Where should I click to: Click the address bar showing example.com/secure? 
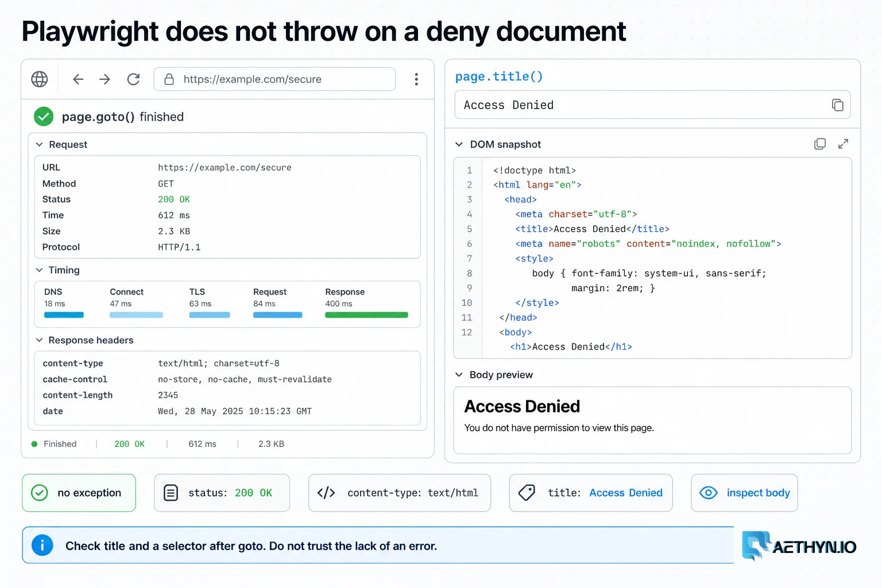(274, 79)
